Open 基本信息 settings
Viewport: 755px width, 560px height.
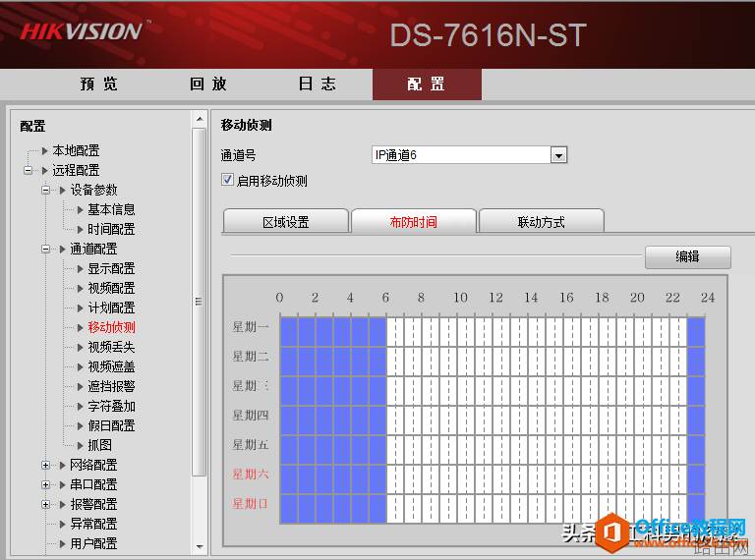(x=111, y=210)
